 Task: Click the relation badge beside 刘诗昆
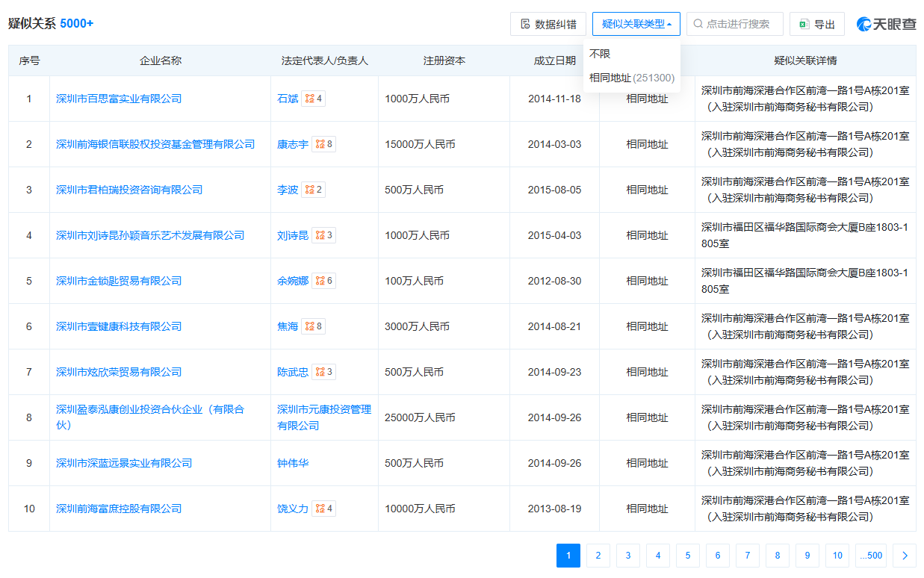323,235
